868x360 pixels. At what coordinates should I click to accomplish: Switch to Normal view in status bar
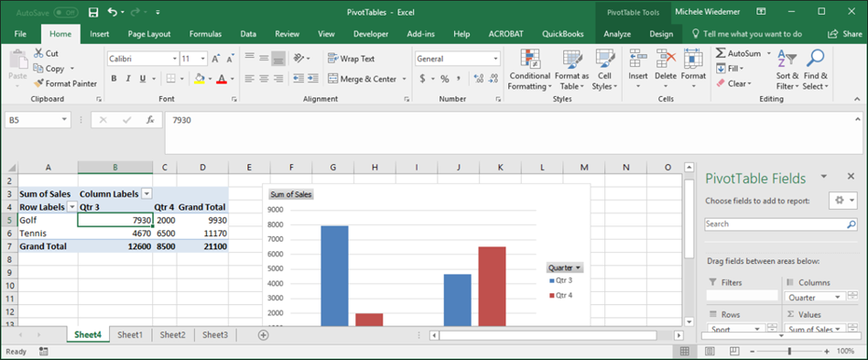coord(684,351)
